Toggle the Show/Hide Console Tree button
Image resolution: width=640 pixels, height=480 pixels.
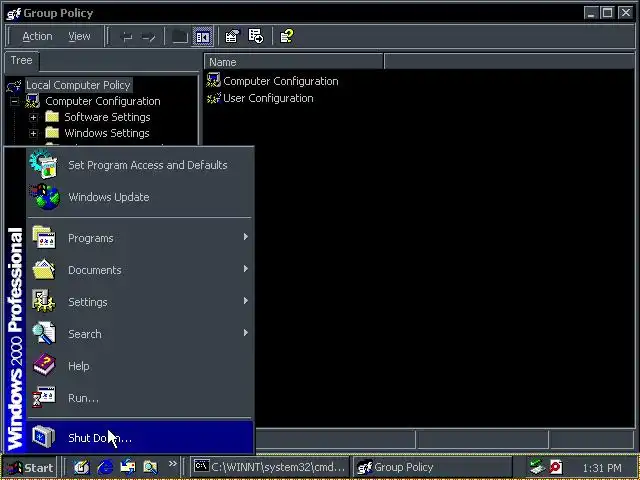pyautogui.click(x=202, y=37)
